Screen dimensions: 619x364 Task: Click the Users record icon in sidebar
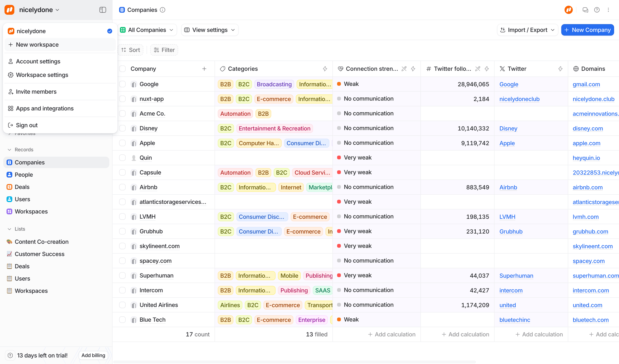(10, 199)
